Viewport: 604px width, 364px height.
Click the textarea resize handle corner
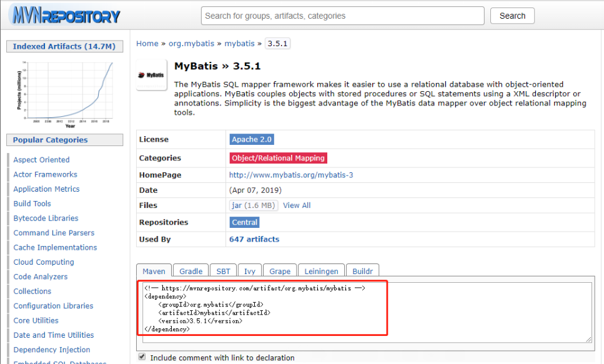click(x=588, y=339)
